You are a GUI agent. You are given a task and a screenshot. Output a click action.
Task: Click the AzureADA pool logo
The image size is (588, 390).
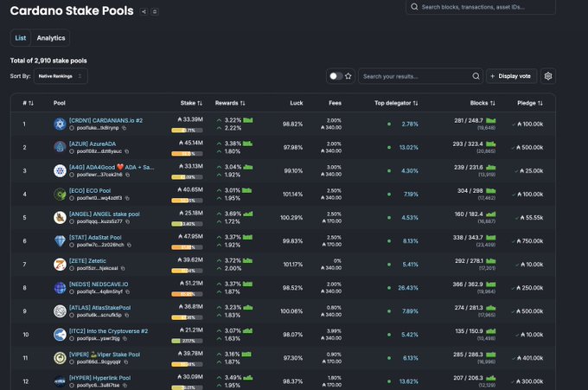click(x=60, y=147)
